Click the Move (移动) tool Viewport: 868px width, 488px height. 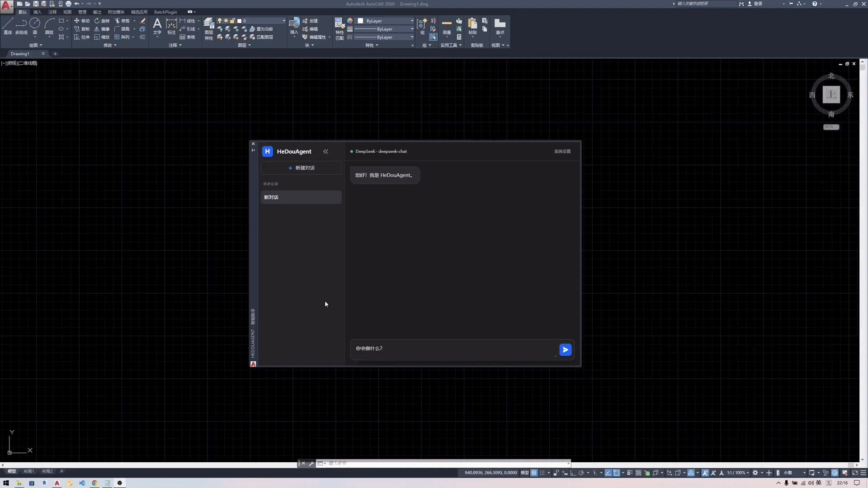click(x=82, y=21)
